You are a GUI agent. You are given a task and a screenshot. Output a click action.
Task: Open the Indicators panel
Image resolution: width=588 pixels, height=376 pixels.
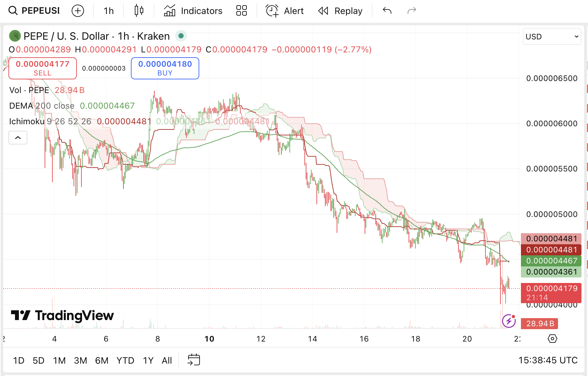[x=193, y=11]
